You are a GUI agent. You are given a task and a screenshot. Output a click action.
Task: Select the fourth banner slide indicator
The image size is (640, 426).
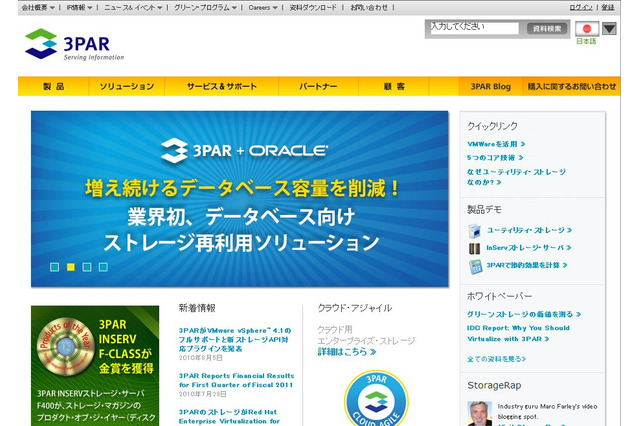click(x=103, y=267)
